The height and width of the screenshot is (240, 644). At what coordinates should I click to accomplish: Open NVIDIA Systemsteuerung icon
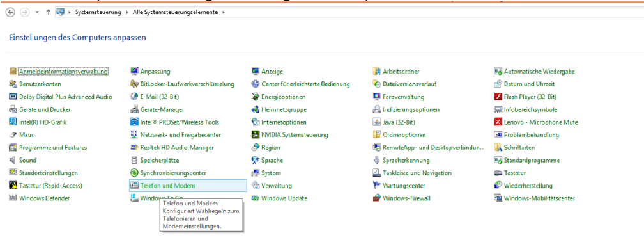(255, 135)
